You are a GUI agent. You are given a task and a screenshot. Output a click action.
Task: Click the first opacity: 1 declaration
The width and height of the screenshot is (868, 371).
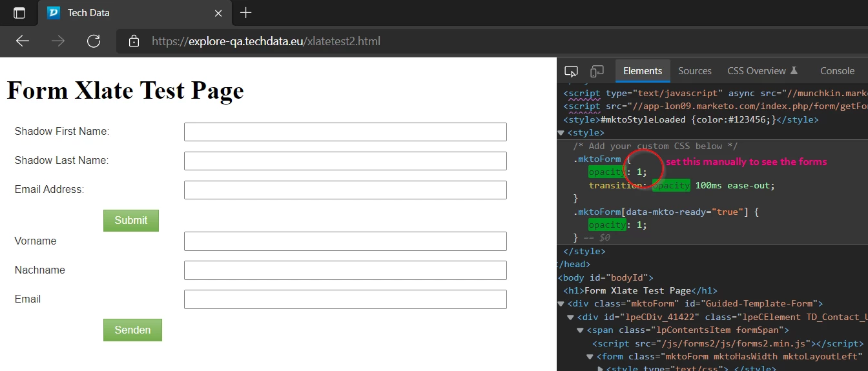617,172
